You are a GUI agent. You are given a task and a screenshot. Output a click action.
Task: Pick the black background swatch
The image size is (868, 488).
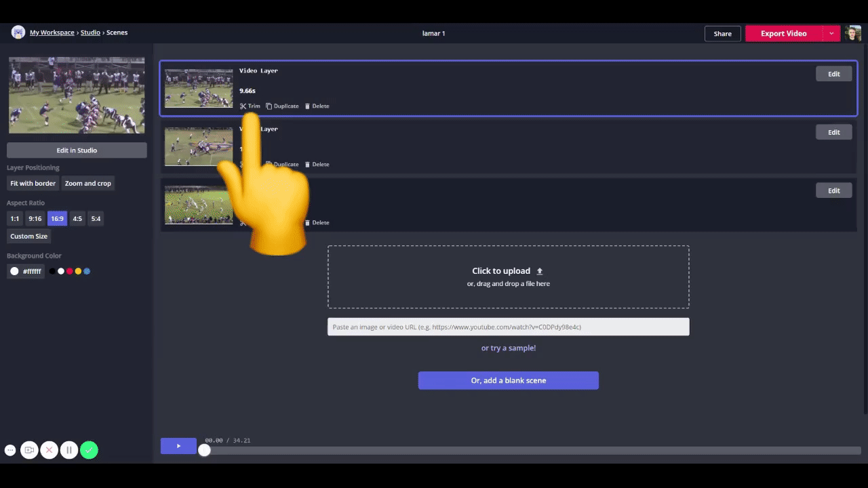click(x=52, y=271)
